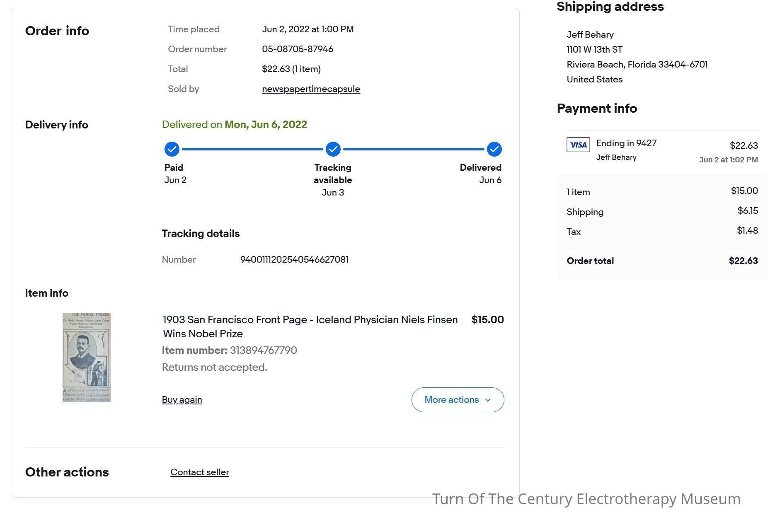The height and width of the screenshot is (532, 775).
Task: Click the Delivered step checkmark icon
Action: pos(494,149)
